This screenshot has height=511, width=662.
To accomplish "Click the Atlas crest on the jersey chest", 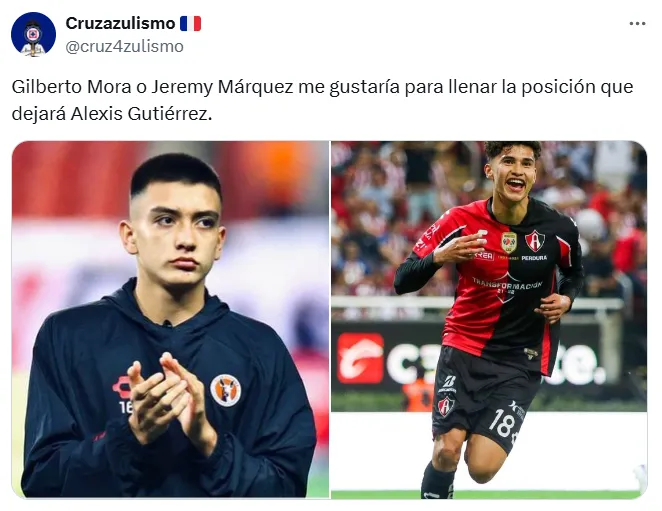I will [535, 241].
